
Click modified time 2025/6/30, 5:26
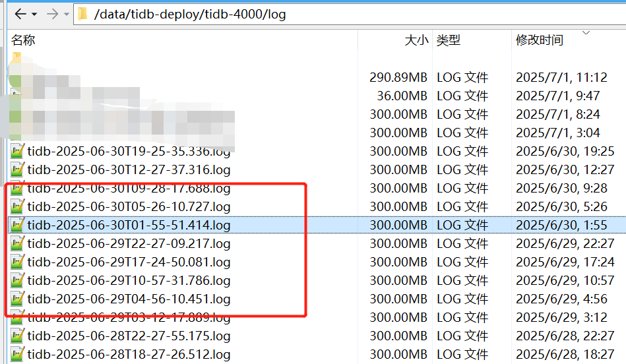pyautogui.click(x=561, y=207)
